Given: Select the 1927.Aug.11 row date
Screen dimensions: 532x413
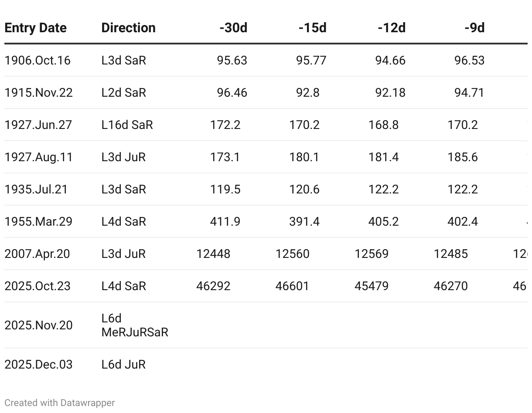Looking at the screenshot, I should point(38,157).
